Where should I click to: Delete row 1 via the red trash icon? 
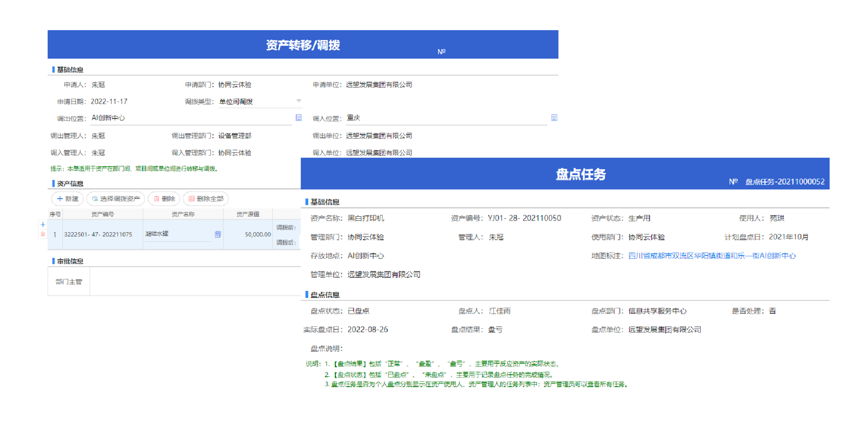43,234
